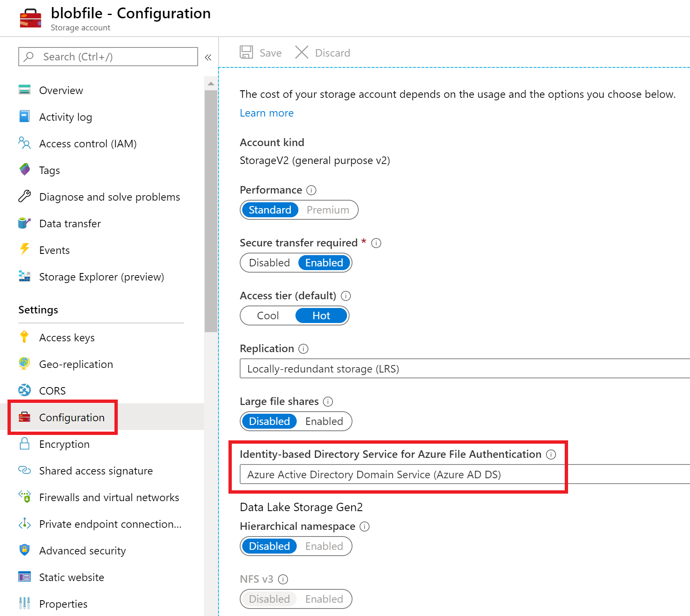Click the Overview sidebar icon
Screen dimensions: 690x616
25,89
